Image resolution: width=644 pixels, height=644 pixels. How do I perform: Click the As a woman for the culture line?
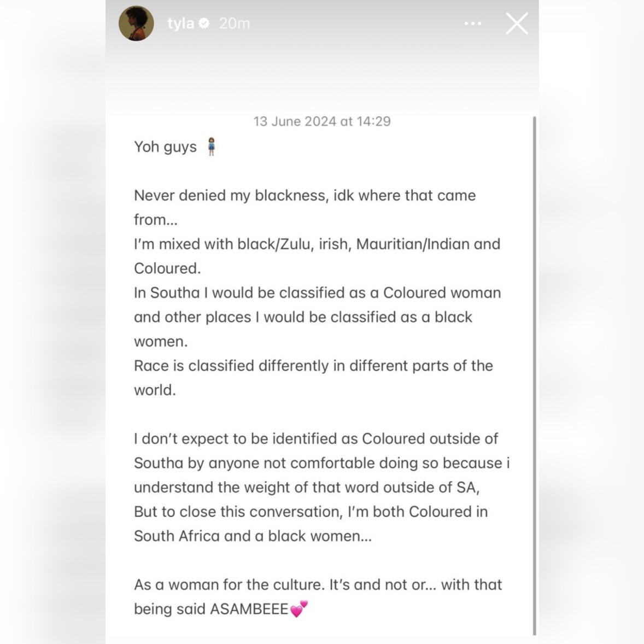318,584
